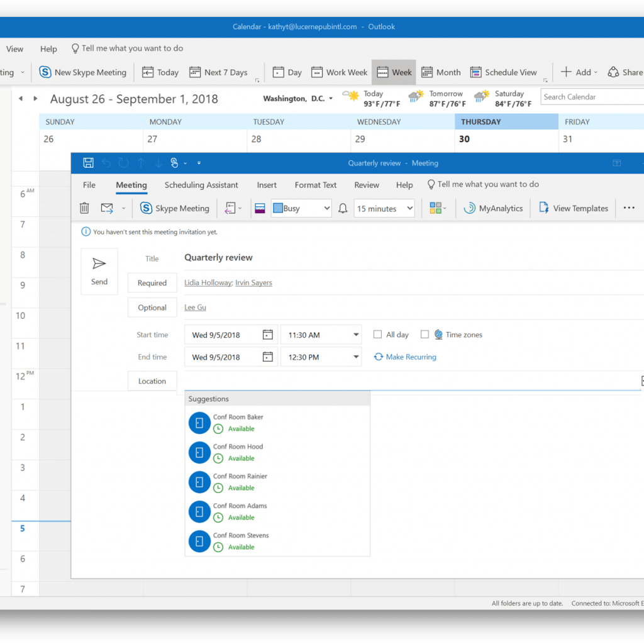Open the end date calendar picker
Image resolution: width=644 pixels, height=644 pixels.
point(267,357)
